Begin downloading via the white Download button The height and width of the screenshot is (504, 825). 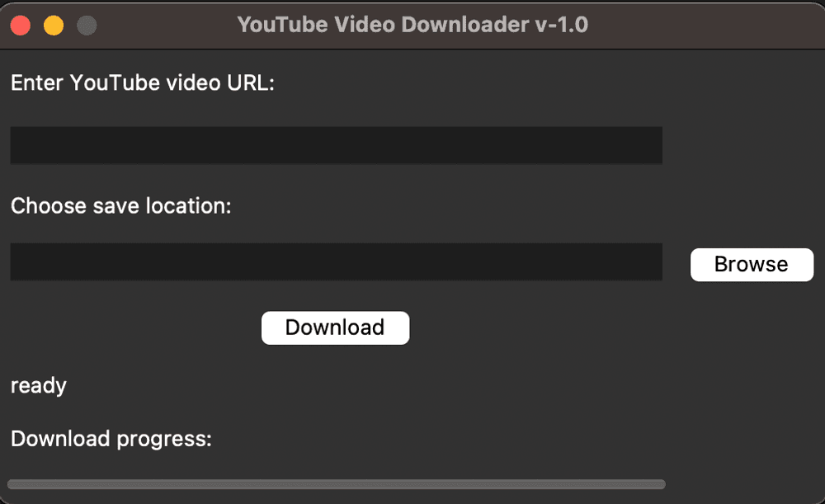335,327
